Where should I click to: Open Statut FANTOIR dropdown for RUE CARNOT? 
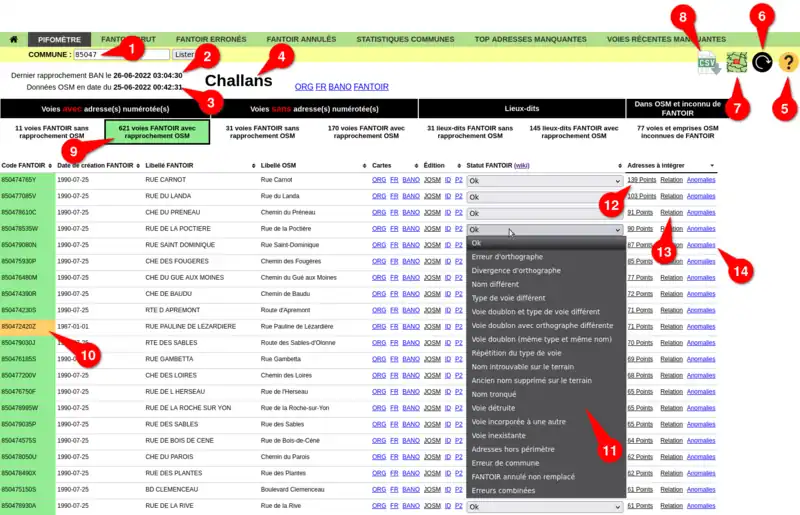pos(545,181)
